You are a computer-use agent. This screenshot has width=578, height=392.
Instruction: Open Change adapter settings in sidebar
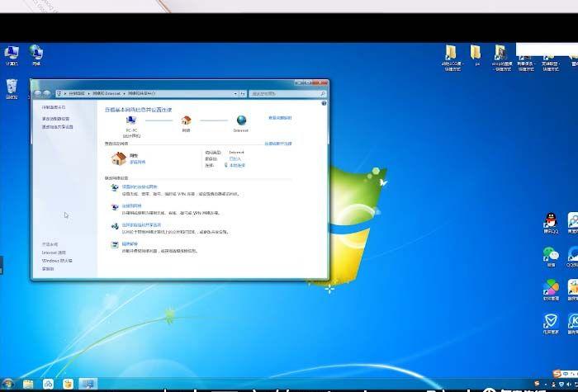(x=55, y=119)
